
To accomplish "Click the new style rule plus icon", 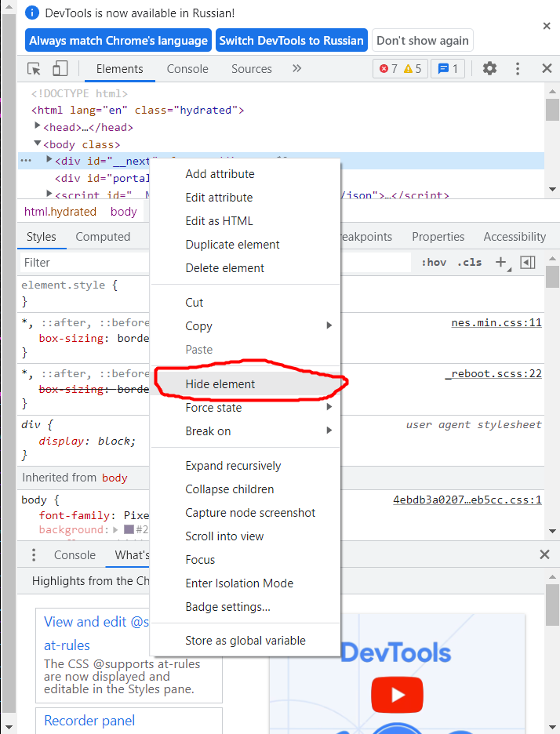I will (x=501, y=263).
